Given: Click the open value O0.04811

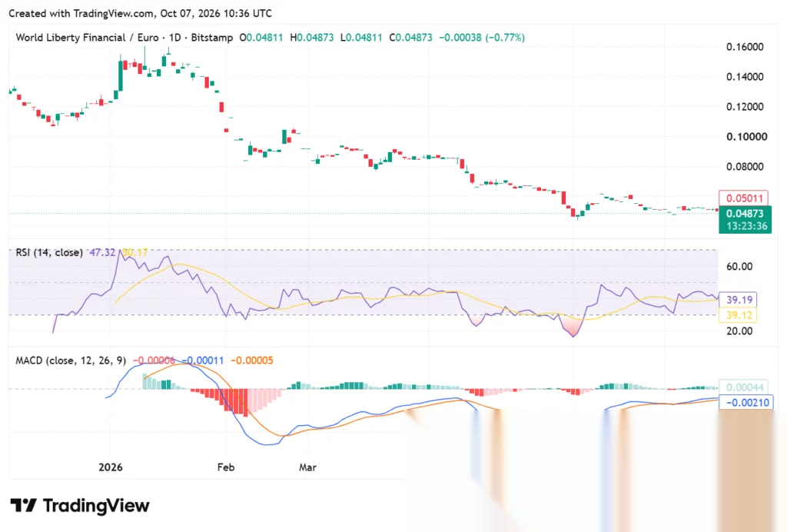Looking at the screenshot, I should [x=261, y=38].
